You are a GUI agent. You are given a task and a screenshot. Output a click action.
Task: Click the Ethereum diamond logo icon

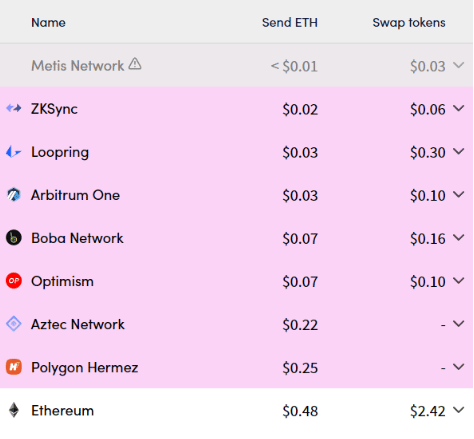click(x=14, y=410)
